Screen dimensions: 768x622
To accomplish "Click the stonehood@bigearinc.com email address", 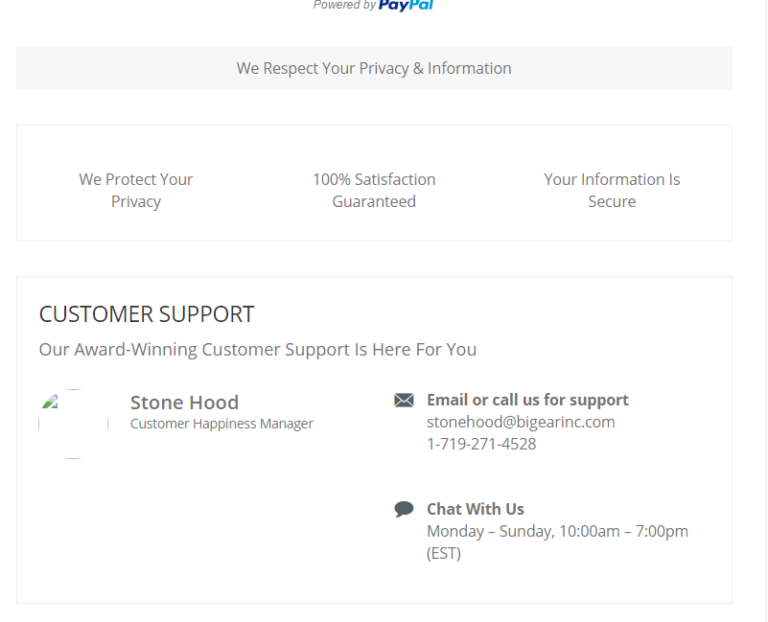I will [x=521, y=422].
